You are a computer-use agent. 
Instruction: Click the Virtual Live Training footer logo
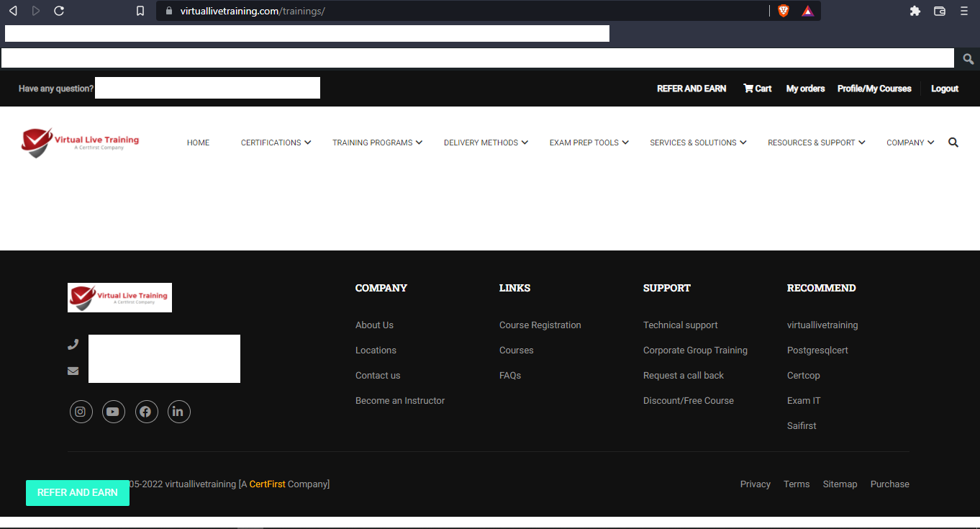[x=119, y=297]
